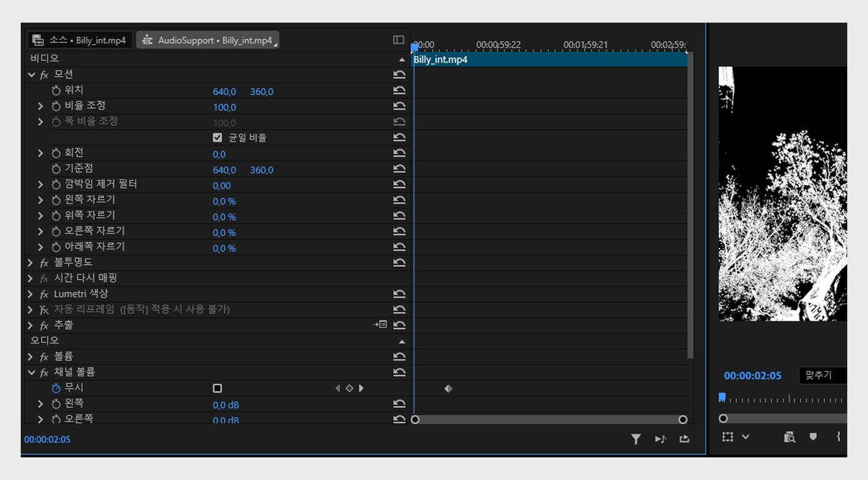The height and width of the screenshot is (480, 868).
Task: Go to next keyframe for 무시
Action: point(361,388)
